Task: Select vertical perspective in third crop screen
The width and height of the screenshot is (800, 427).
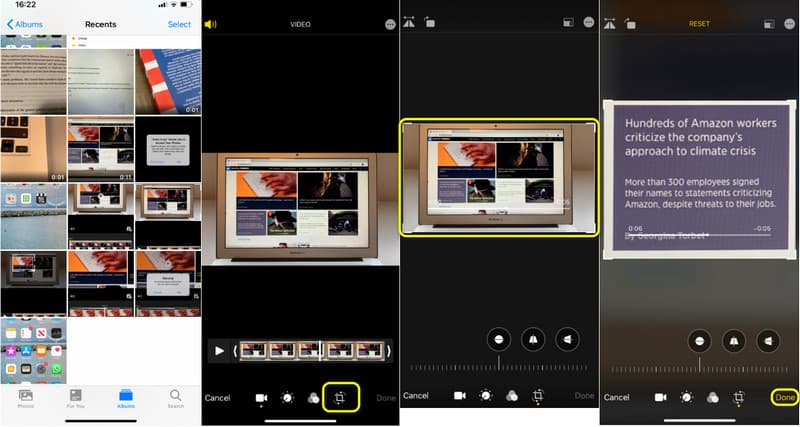Action: [533, 339]
